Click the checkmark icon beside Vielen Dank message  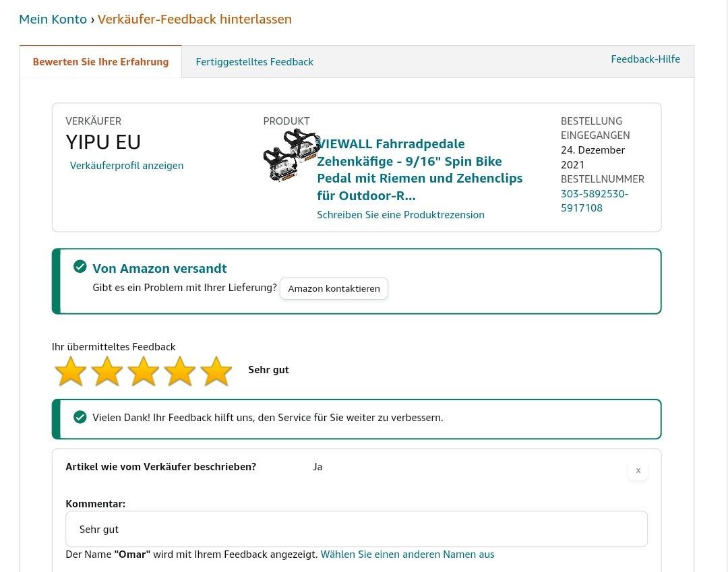click(80, 417)
